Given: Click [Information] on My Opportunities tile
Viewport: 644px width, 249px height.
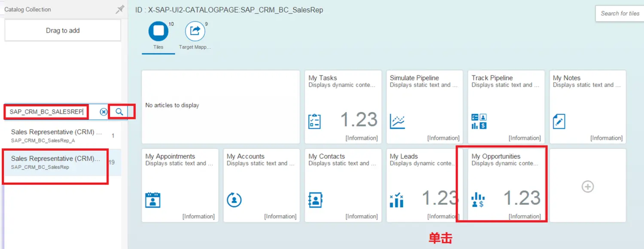Looking at the screenshot, I should pyautogui.click(x=525, y=216).
